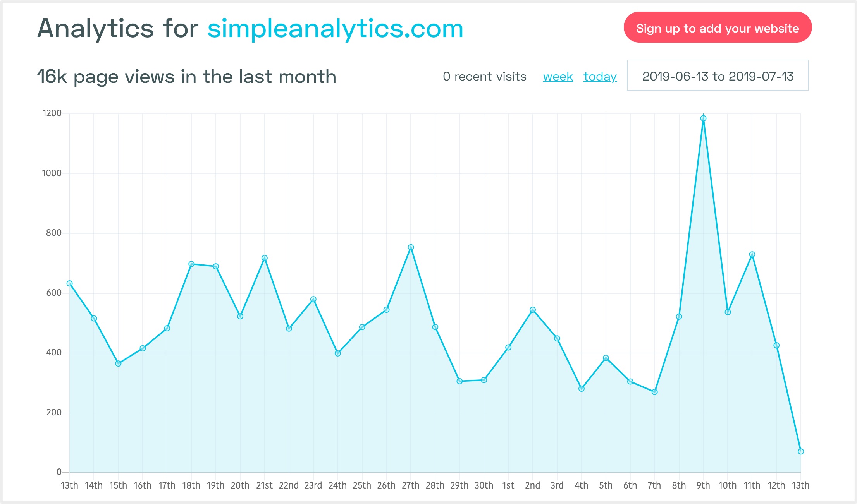The height and width of the screenshot is (504, 857).
Task: Select the chart data point for the 27th
Action: point(411,247)
